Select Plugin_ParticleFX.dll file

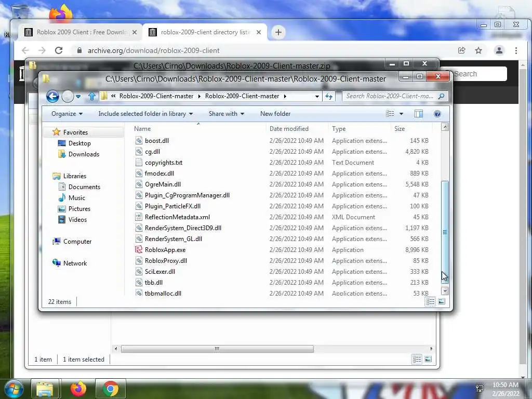click(x=172, y=206)
